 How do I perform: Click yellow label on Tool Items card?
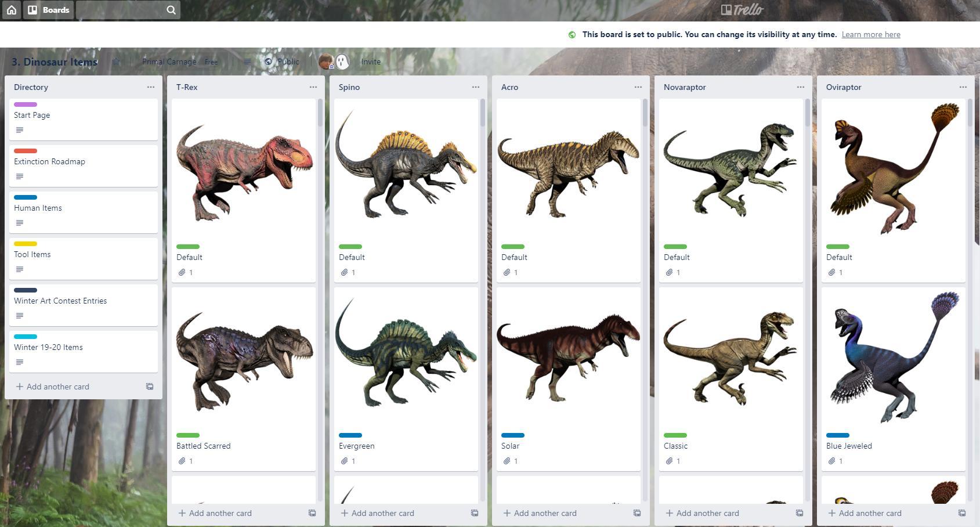point(26,244)
